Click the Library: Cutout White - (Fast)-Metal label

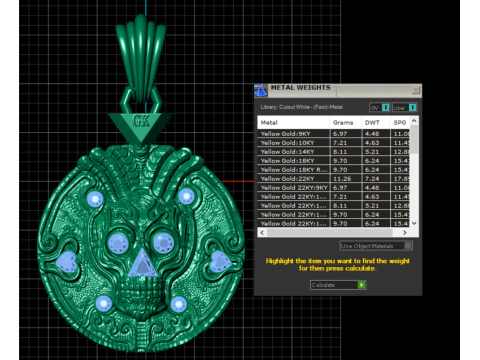tap(302, 107)
